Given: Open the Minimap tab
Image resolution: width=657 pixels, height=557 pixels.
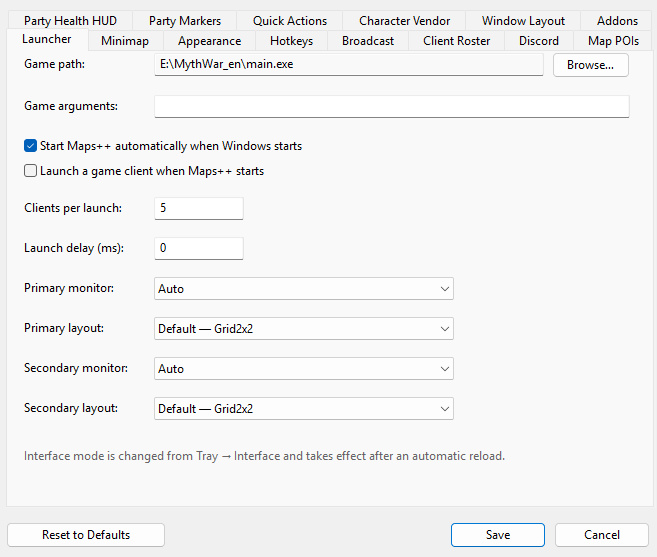Looking at the screenshot, I should [x=125, y=41].
